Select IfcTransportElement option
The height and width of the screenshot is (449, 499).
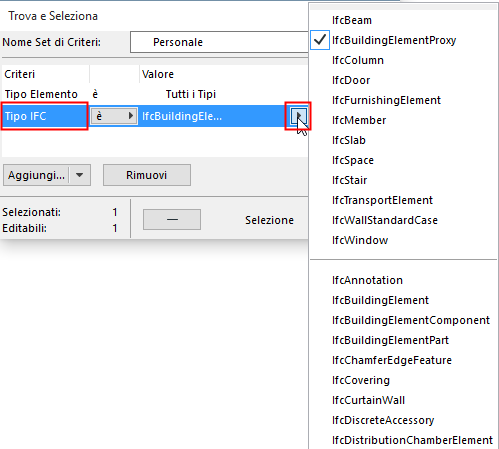pyautogui.click(x=403, y=200)
